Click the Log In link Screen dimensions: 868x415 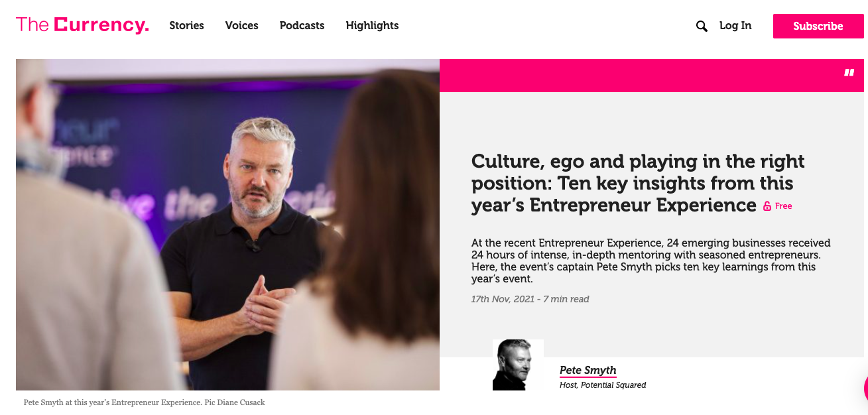735,26
